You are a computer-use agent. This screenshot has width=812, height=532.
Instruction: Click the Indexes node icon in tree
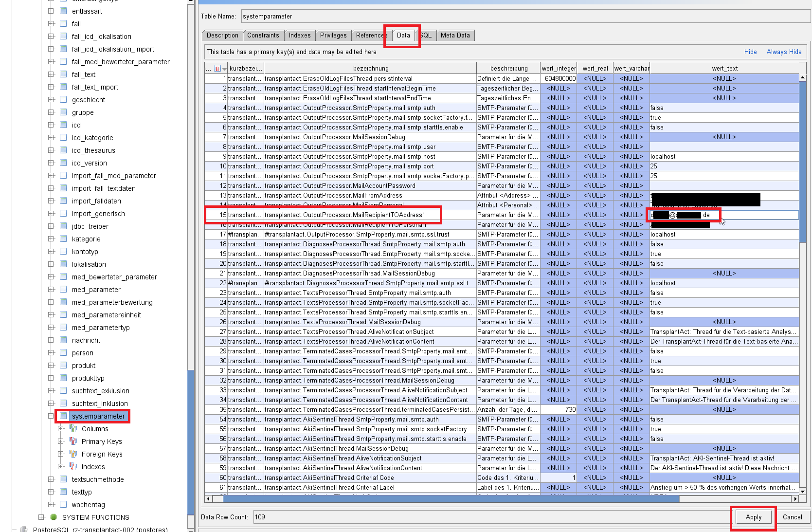pos(73,467)
